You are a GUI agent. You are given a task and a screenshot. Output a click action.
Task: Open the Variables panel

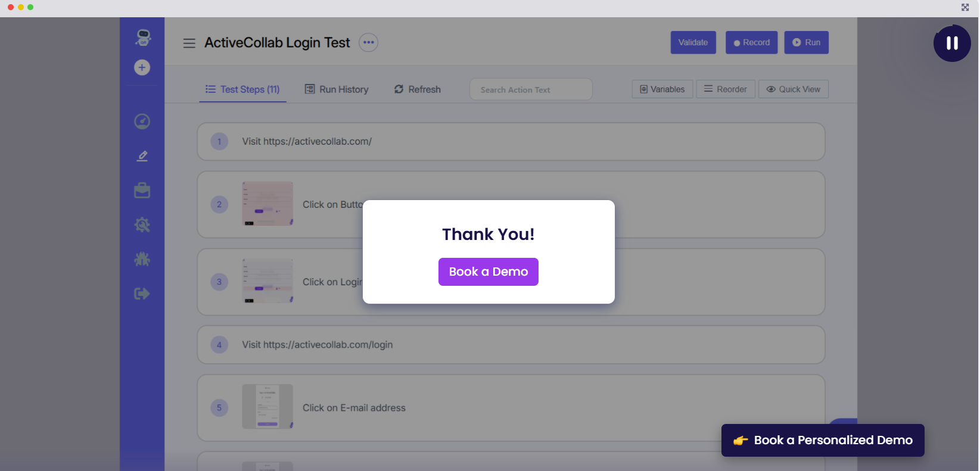662,89
